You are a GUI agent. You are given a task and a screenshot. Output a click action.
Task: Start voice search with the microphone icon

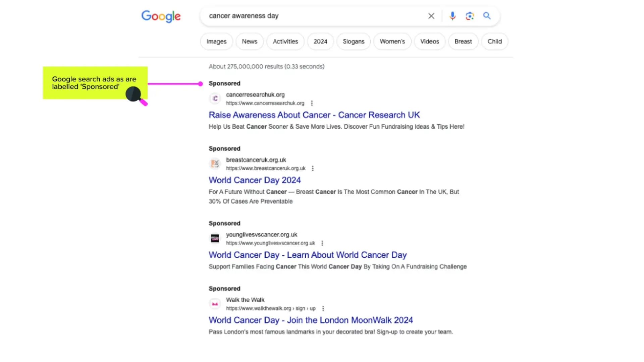coord(452,16)
